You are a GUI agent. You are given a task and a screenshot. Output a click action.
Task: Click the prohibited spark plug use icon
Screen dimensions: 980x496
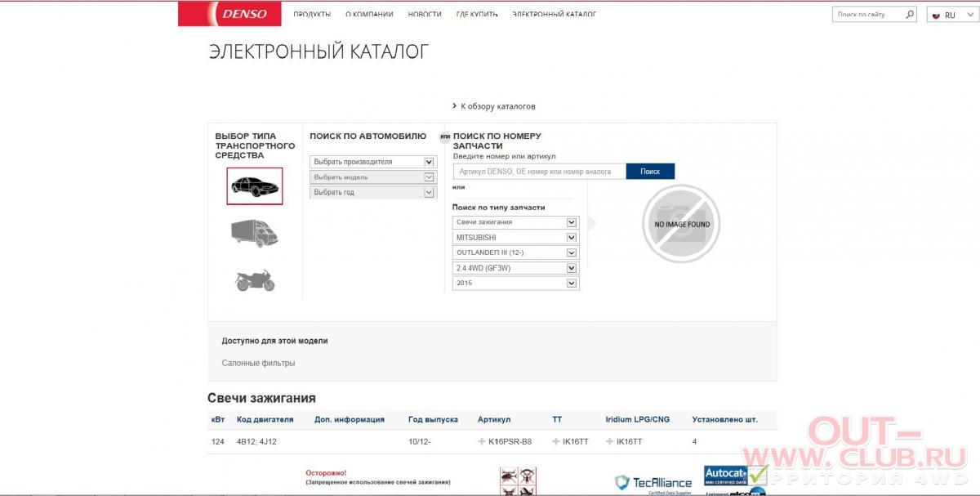[x=518, y=480]
